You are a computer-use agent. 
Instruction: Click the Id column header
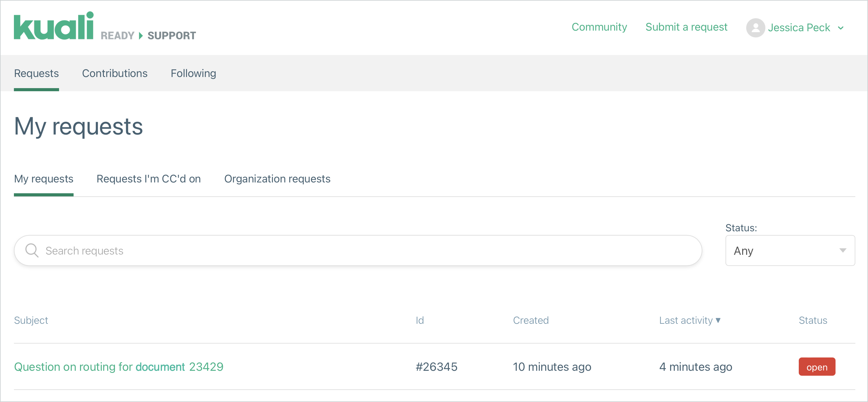pos(419,320)
